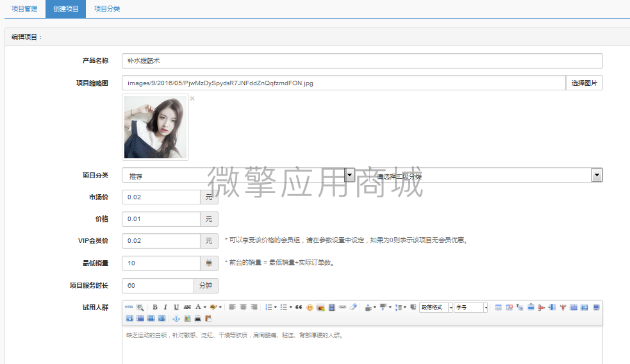Delete column red icon in table tools
The image size is (630, 364).
(x=563, y=308)
